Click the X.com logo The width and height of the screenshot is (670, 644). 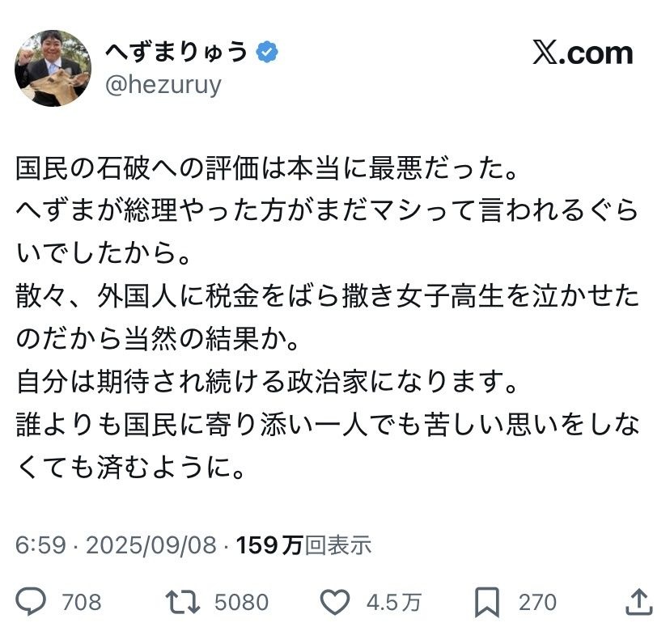click(582, 53)
